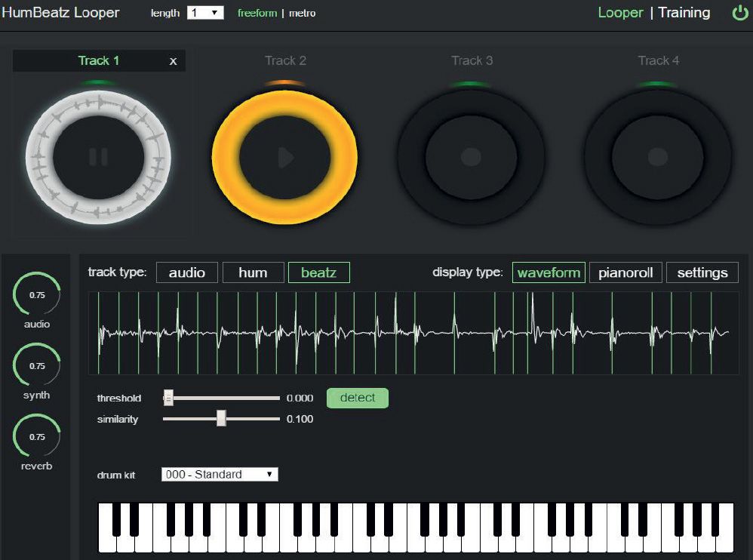The width and height of the screenshot is (753, 560).
Task: Toggle freeform recording mode
Action: coord(257,13)
